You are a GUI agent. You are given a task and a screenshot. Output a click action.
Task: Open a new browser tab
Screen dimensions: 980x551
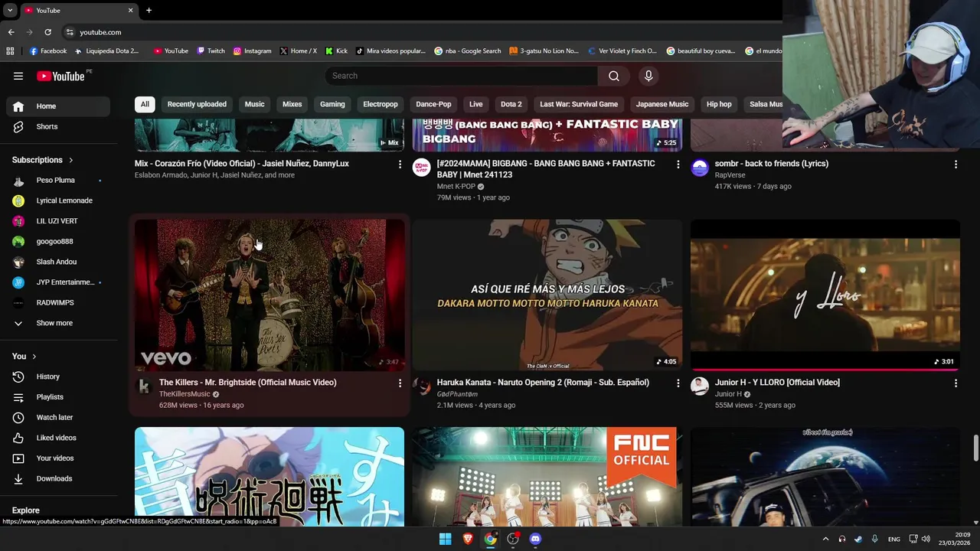click(x=149, y=10)
